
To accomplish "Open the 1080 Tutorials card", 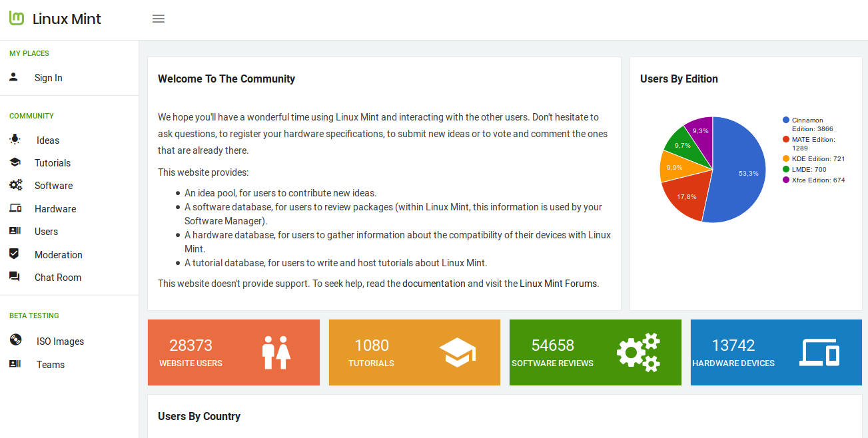I will point(414,352).
